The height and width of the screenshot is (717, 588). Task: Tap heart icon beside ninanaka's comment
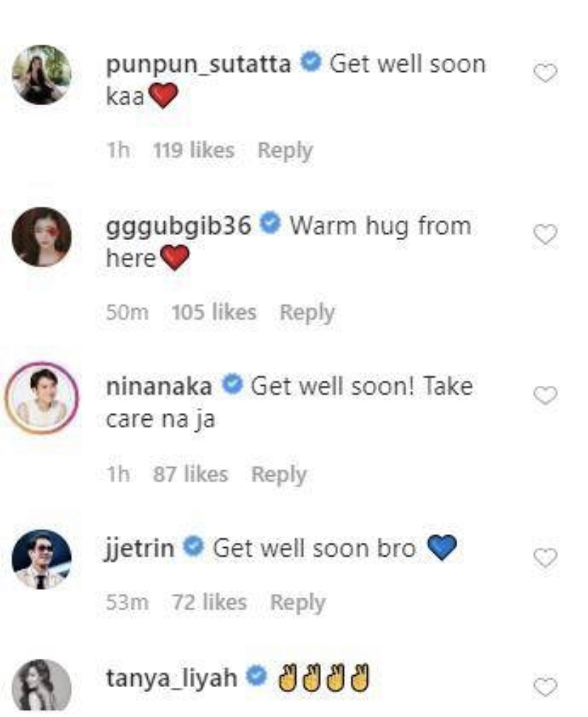(545, 396)
